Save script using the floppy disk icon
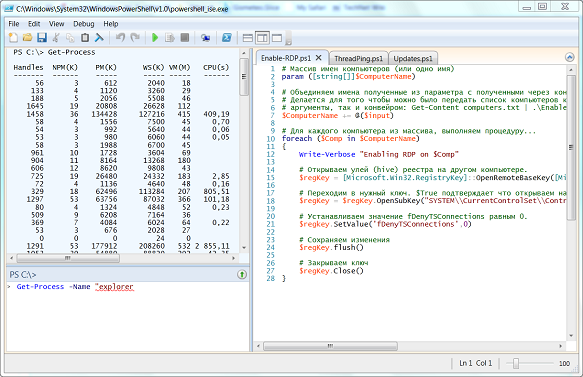Screen dimensions: 583x377 [41, 38]
